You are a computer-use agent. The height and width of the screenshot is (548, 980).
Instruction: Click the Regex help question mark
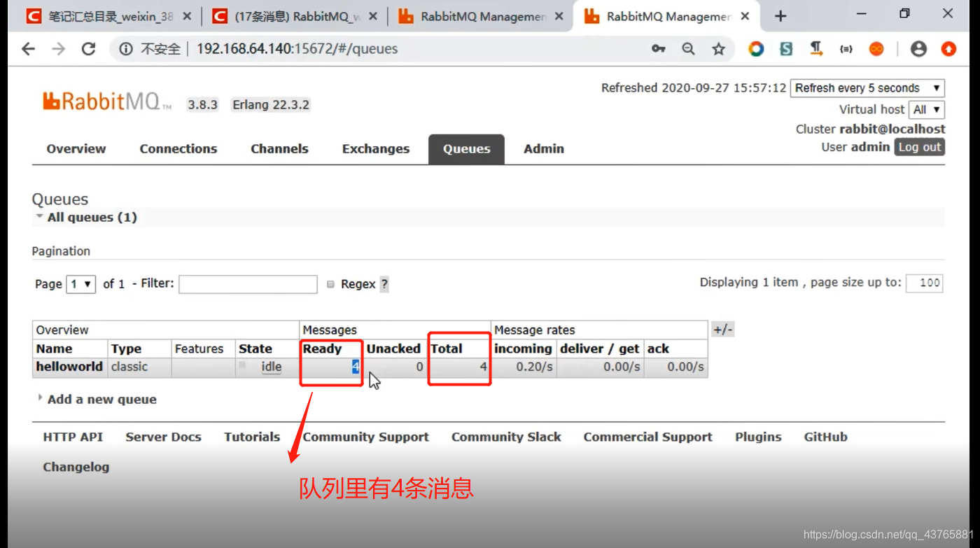click(384, 284)
